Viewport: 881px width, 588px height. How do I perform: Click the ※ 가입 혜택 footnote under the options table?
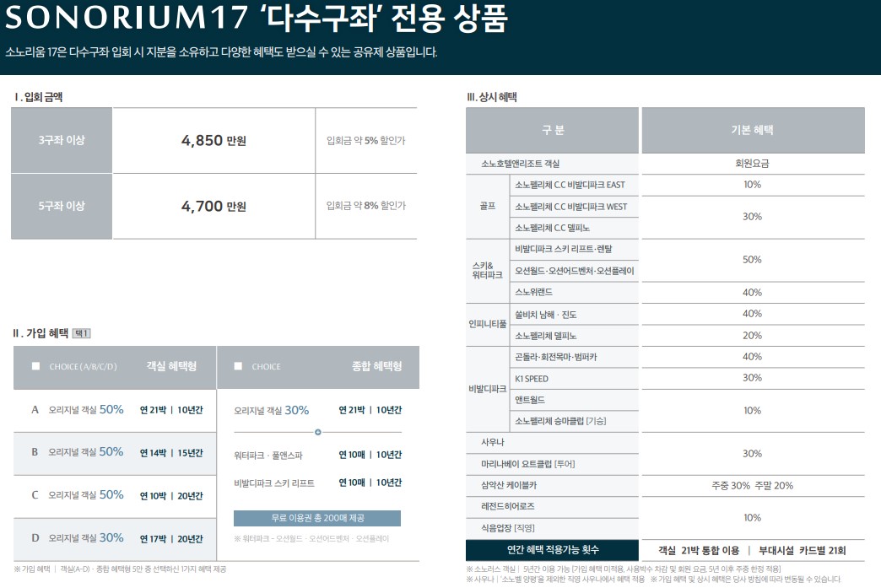[120, 569]
